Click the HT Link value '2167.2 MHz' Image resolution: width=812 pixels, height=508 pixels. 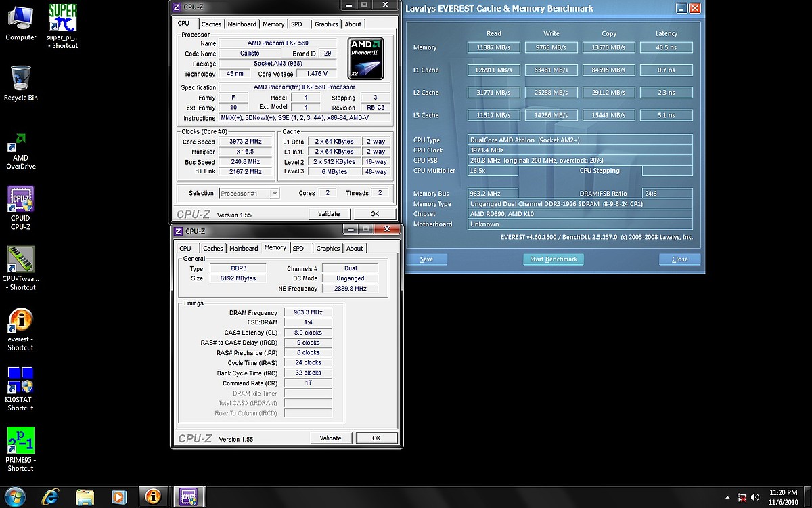pyautogui.click(x=246, y=172)
